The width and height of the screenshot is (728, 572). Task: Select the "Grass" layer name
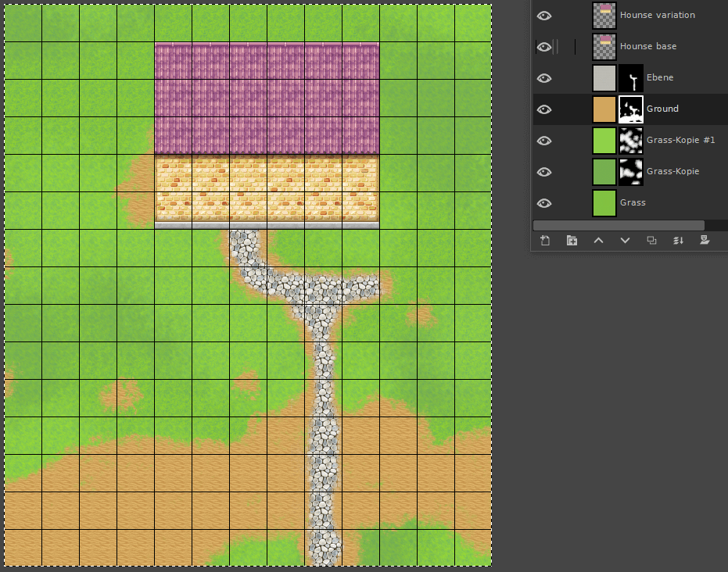[633, 202]
